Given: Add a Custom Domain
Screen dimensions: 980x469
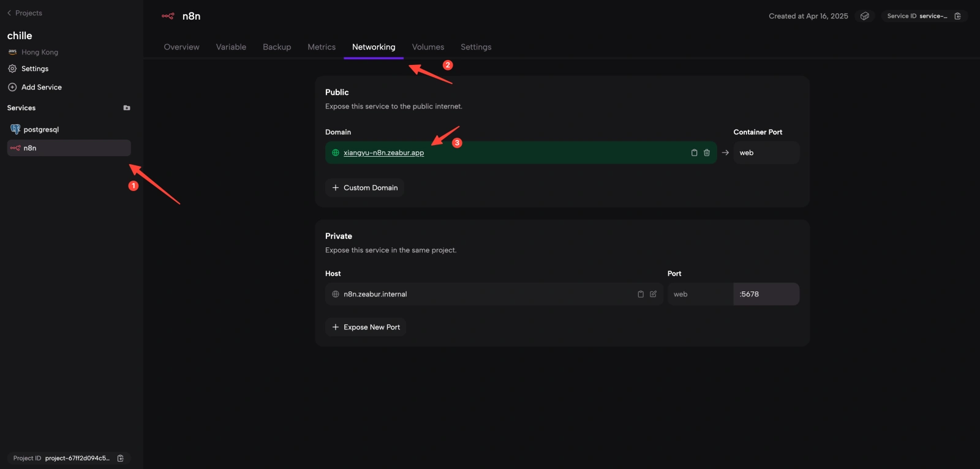Looking at the screenshot, I should click(x=365, y=188).
